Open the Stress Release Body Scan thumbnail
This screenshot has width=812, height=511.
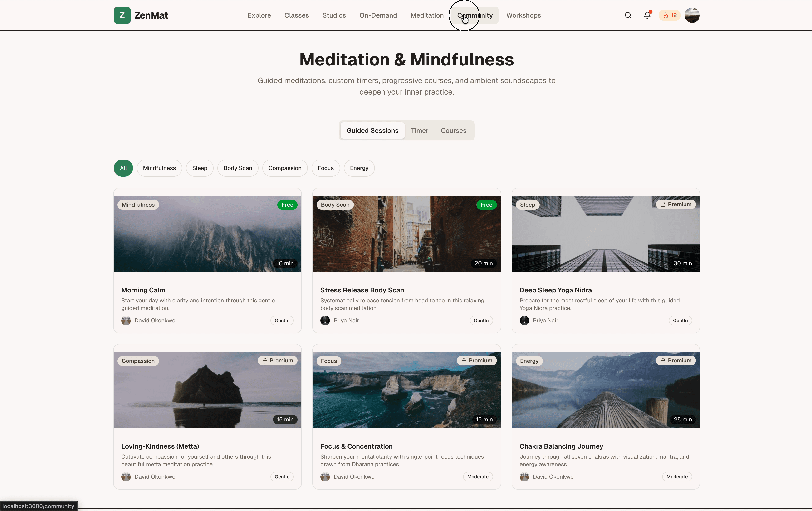click(x=406, y=234)
